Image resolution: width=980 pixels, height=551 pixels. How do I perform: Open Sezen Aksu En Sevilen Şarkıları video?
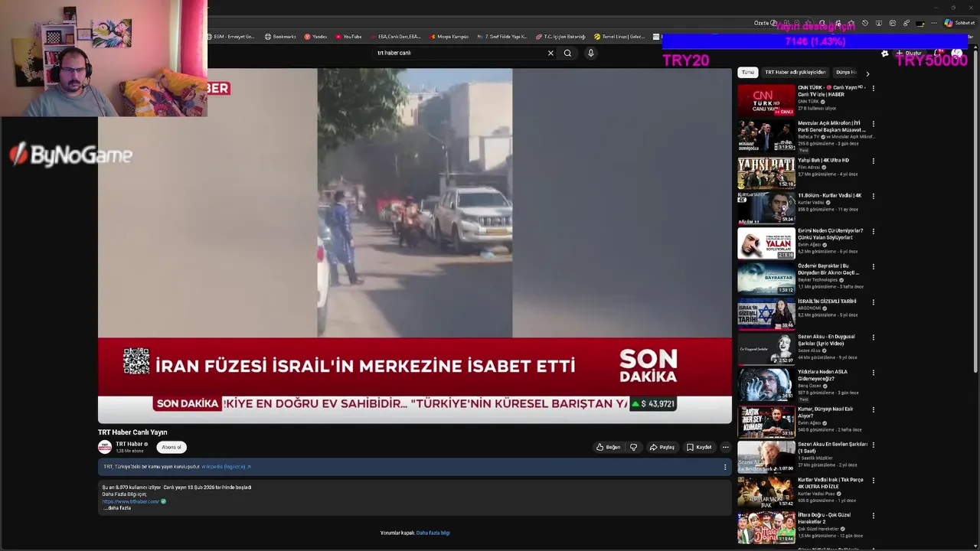tap(766, 457)
